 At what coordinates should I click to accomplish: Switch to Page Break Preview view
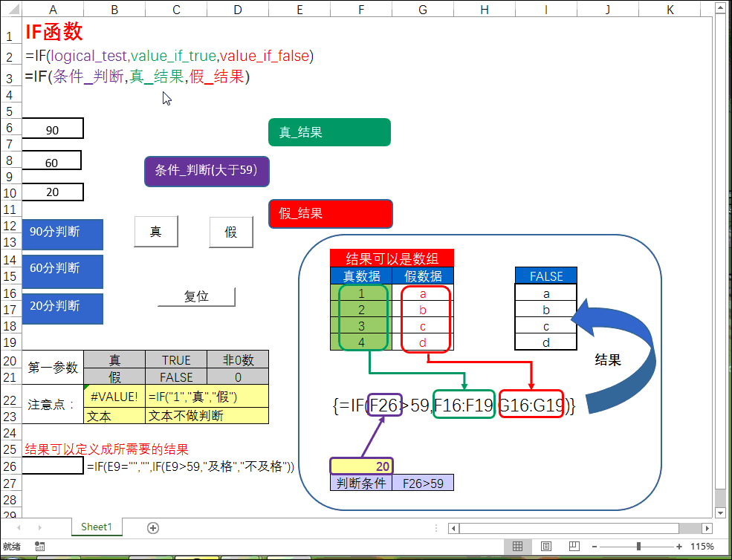[x=574, y=547]
